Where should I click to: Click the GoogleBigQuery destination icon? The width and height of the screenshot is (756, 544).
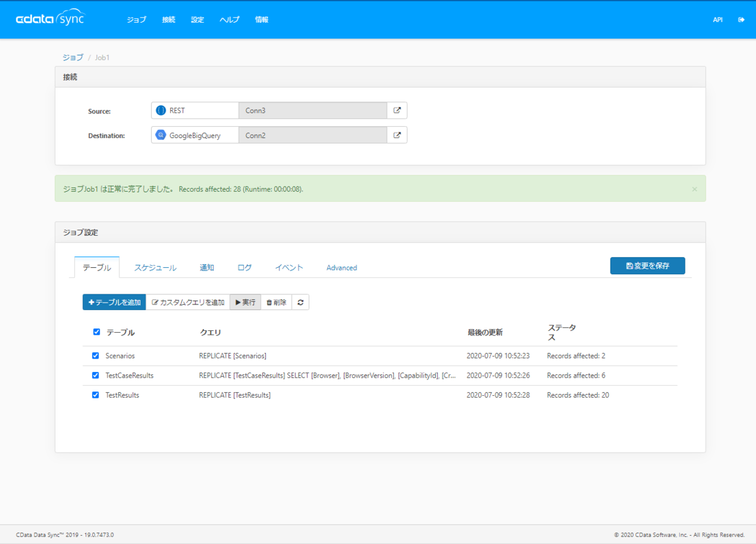tap(161, 135)
